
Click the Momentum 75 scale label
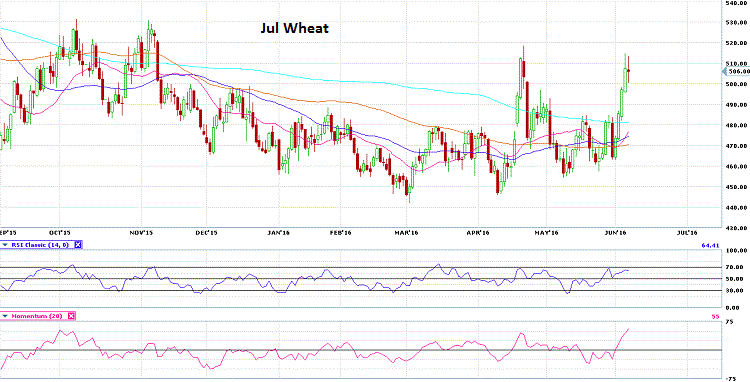(730, 322)
